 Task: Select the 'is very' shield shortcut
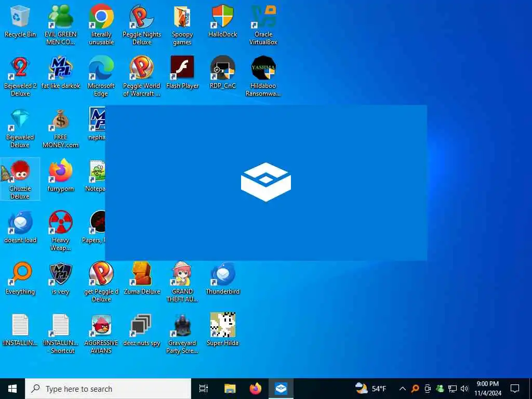click(60, 278)
